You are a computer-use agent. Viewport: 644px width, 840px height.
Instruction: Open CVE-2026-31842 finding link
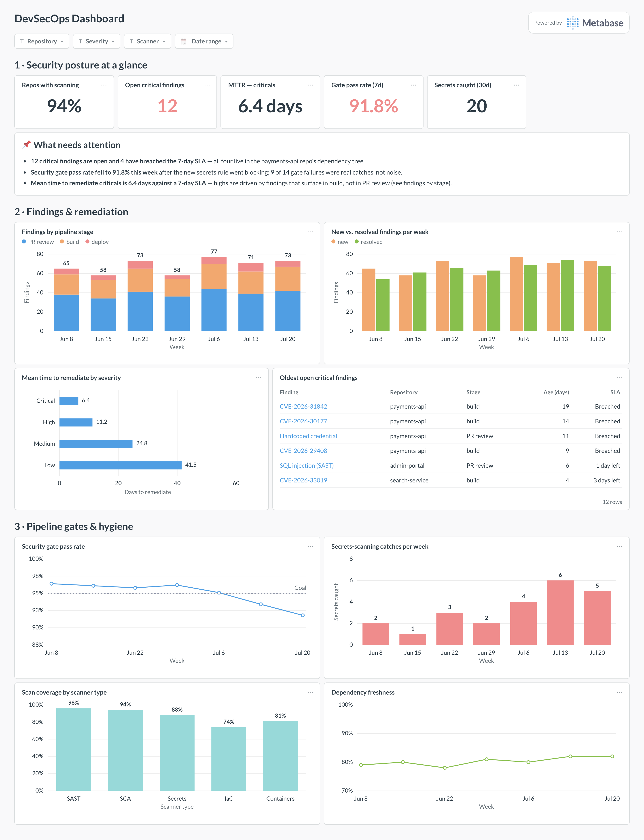point(303,407)
